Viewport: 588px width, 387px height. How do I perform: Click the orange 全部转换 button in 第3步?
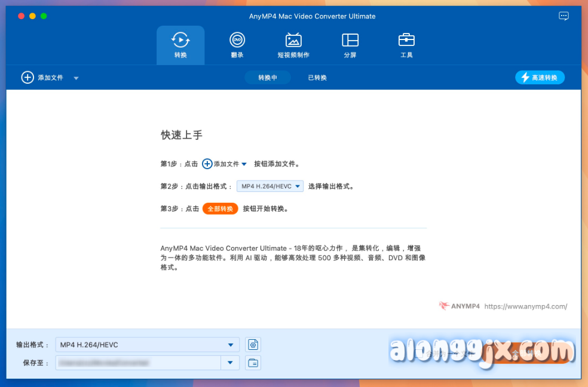[220, 209]
